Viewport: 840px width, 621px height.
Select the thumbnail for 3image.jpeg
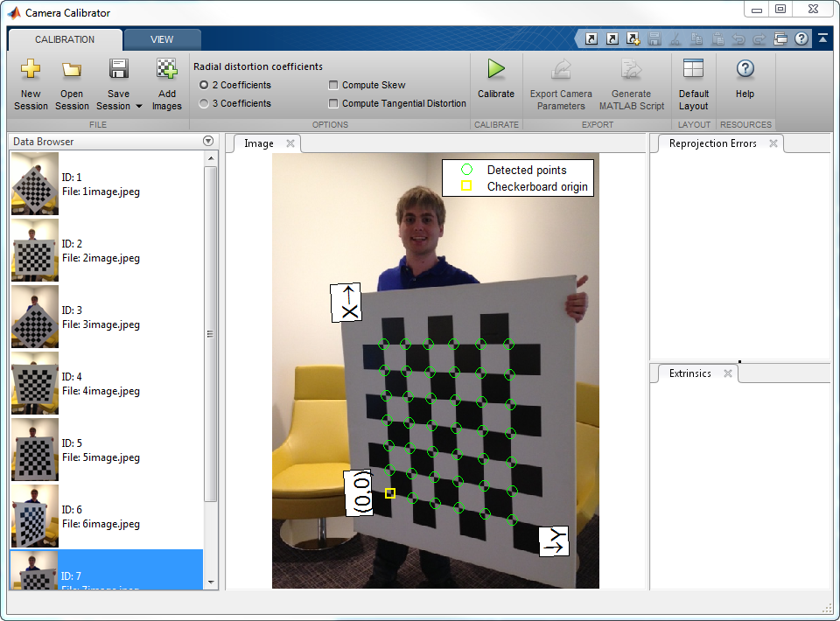tap(33, 317)
